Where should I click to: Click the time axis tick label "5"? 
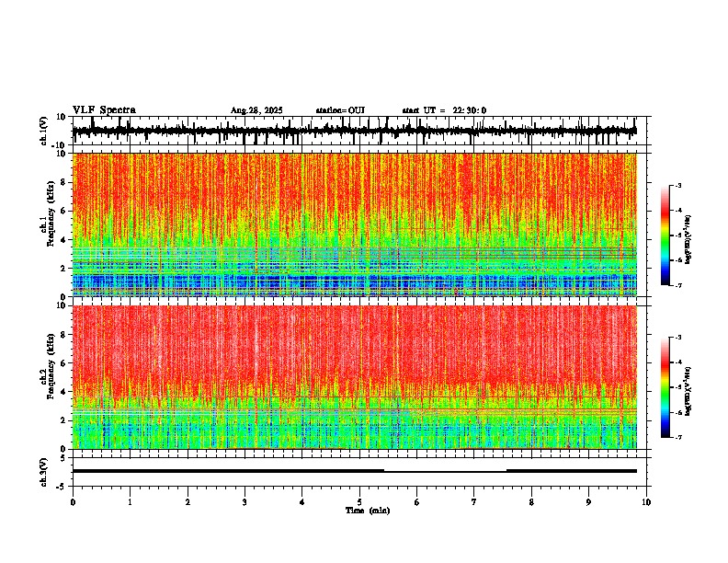tap(359, 502)
